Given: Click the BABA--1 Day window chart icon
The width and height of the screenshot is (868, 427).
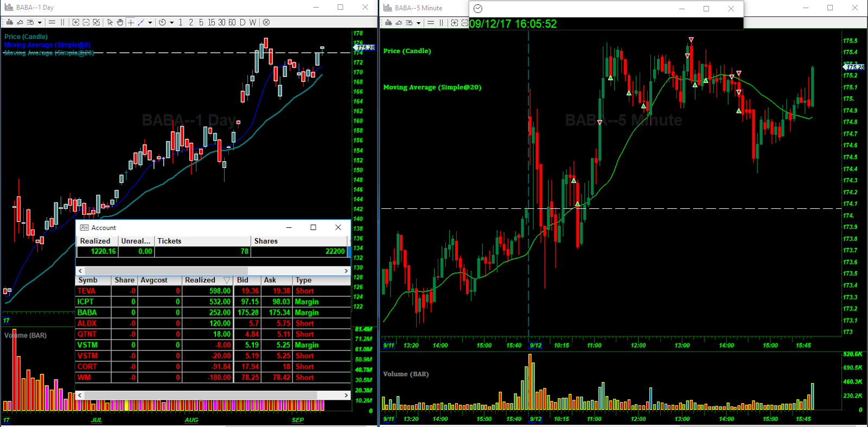Looking at the screenshot, I should (x=9, y=7).
